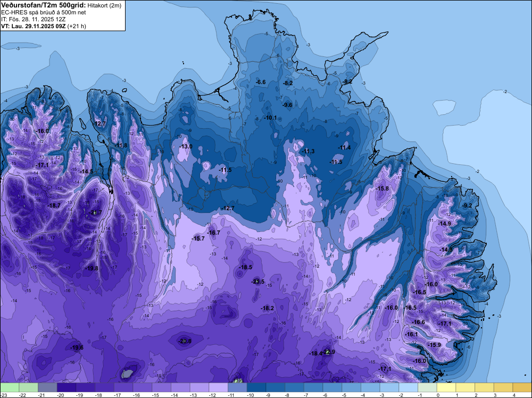This screenshot has height=398, width=532.
Task: Click the -6 label in the color legend
Action: pos(326,395)
